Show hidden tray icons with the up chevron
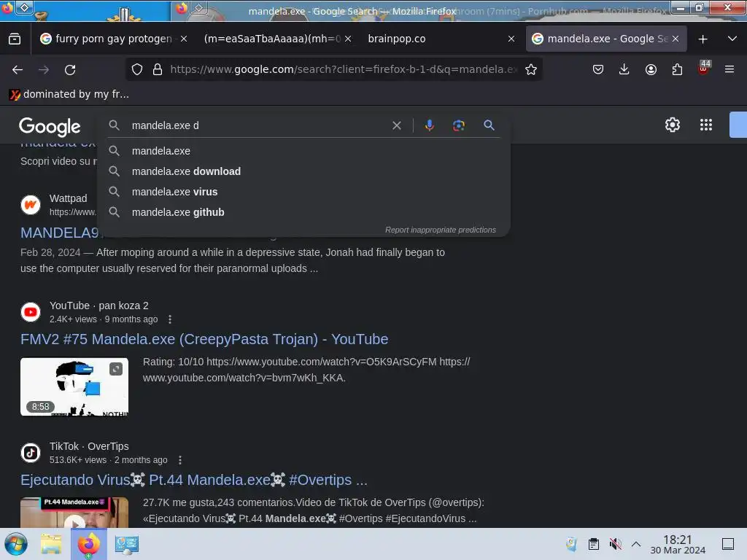The width and height of the screenshot is (747, 560). [636, 544]
